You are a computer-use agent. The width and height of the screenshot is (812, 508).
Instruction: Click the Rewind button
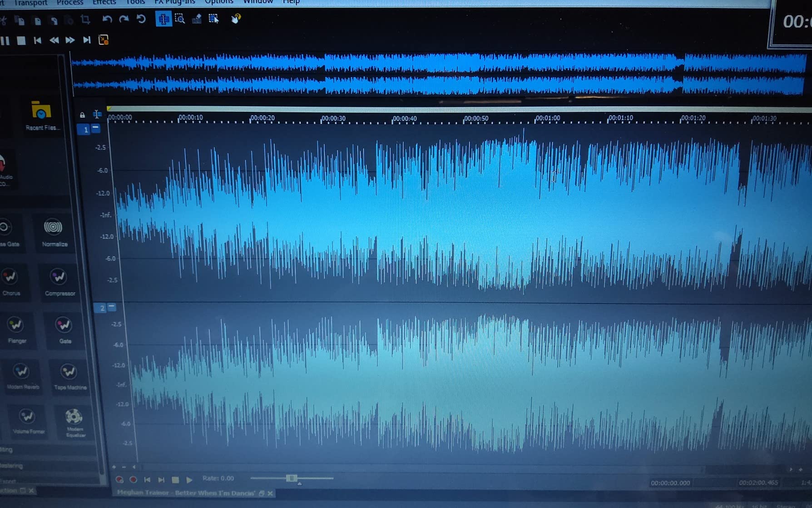pyautogui.click(x=54, y=40)
